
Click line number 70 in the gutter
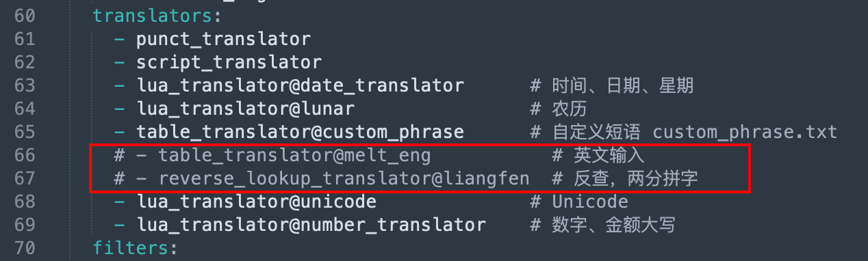[x=24, y=248]
